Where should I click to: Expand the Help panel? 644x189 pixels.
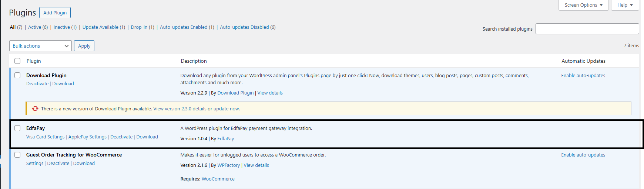click(625, 5)
